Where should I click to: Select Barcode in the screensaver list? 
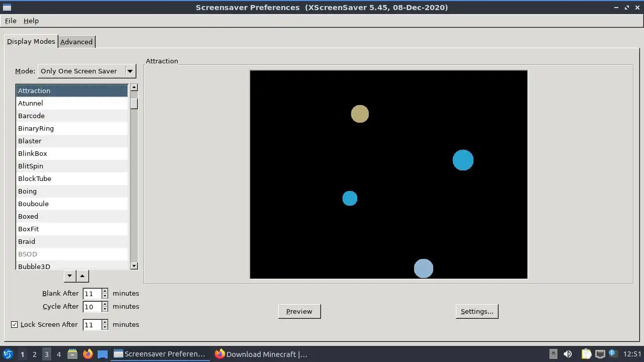[72, 116]
